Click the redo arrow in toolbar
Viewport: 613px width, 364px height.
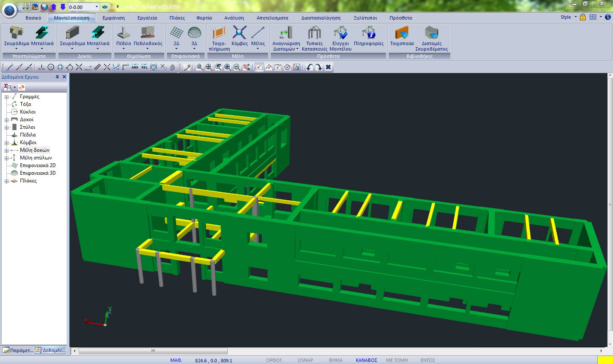pos(319,67)
